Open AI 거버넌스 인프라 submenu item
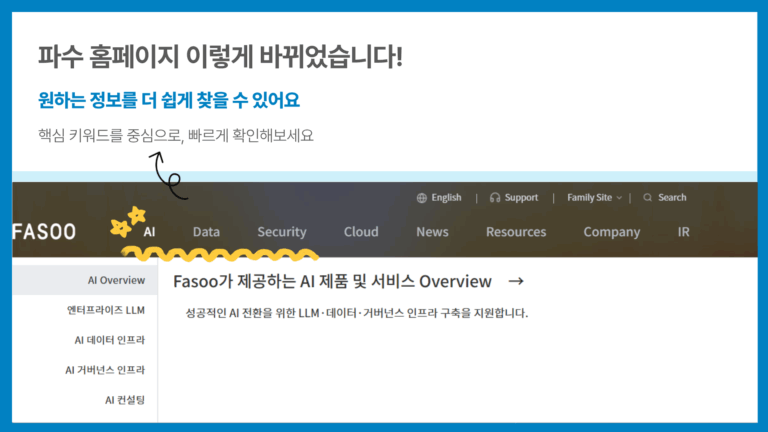768x432 pixels. tap(104, 370)
